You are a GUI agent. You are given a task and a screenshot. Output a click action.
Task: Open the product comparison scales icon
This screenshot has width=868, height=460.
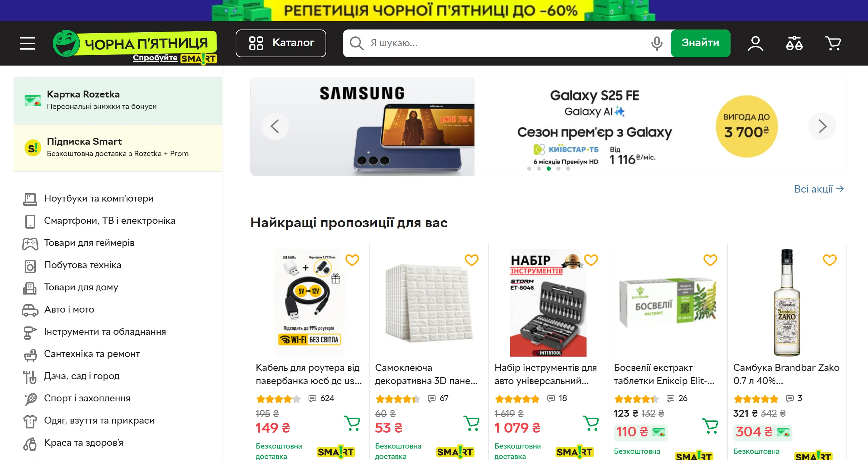coord(794,43)
